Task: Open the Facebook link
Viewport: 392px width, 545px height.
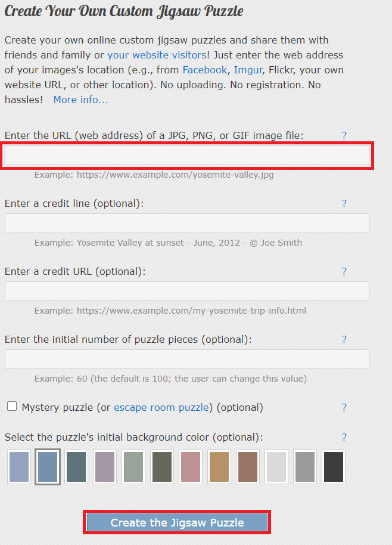Action: [205, 70]
